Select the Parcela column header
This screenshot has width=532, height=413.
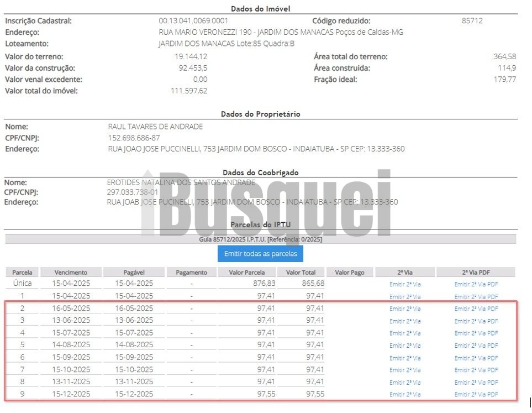[x=22, y=273]
